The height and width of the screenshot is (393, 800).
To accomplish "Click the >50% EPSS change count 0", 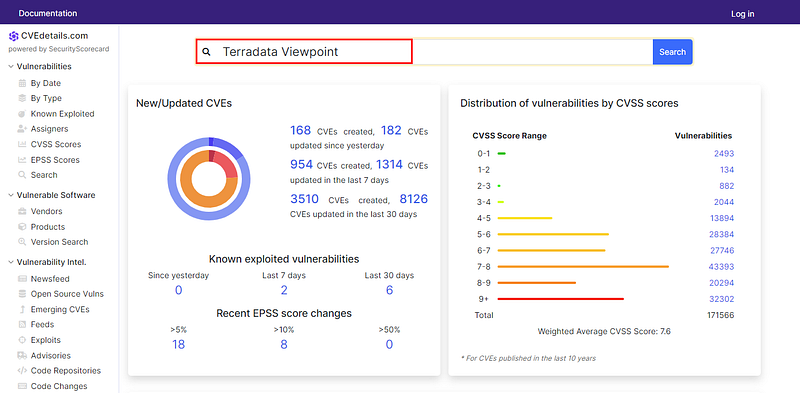I will (389, 345).
